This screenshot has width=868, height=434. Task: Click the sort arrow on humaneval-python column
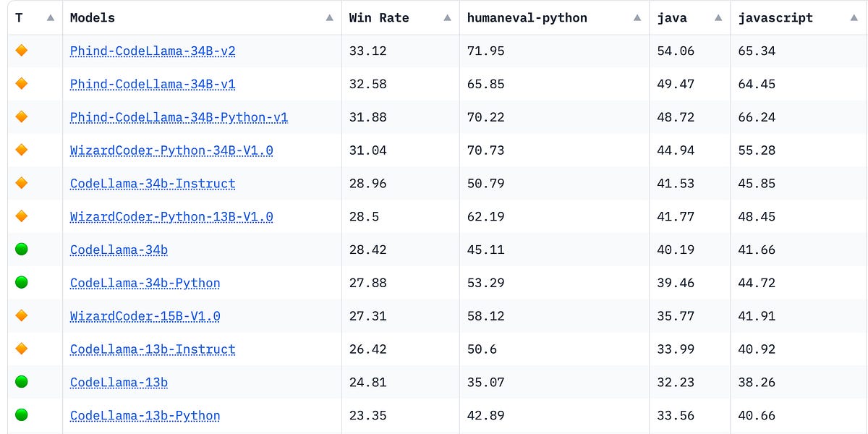coord(636,17)
